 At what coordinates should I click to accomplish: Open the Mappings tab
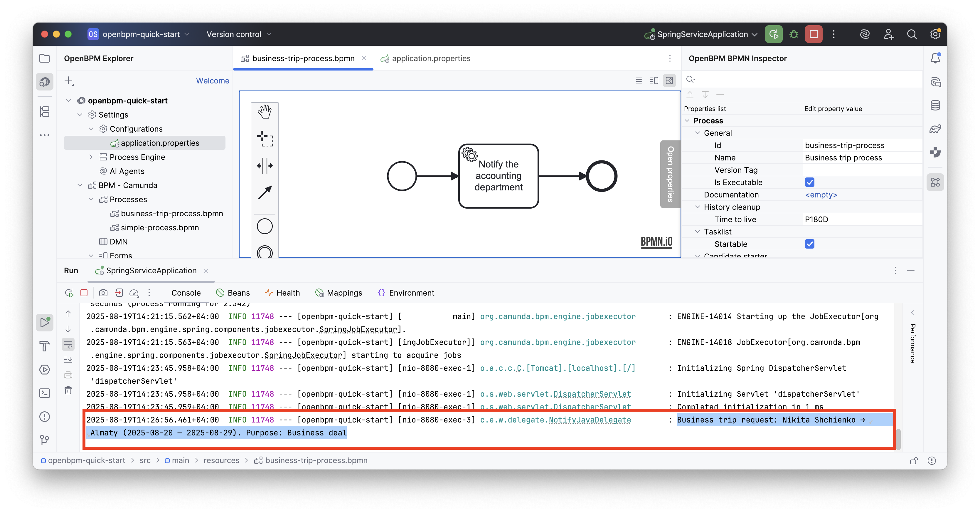[339, 293]
